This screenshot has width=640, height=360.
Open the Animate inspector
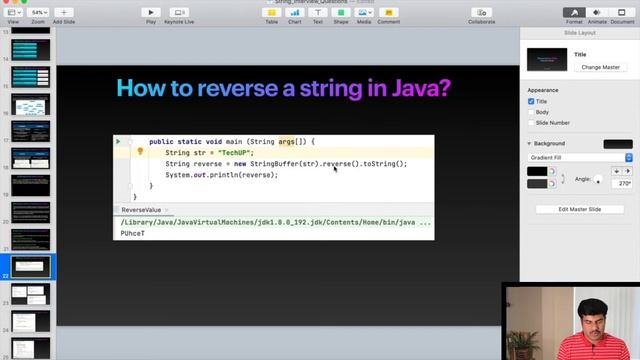(597, 13)
